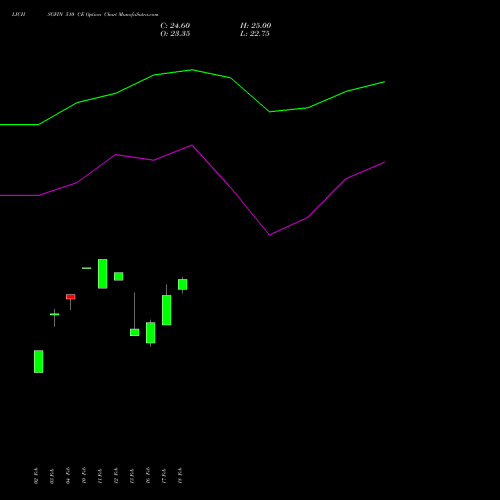Click the open value O: 23.35
Image resolution: width=500 pixels, height=500 pixels.
pos(175,34)
